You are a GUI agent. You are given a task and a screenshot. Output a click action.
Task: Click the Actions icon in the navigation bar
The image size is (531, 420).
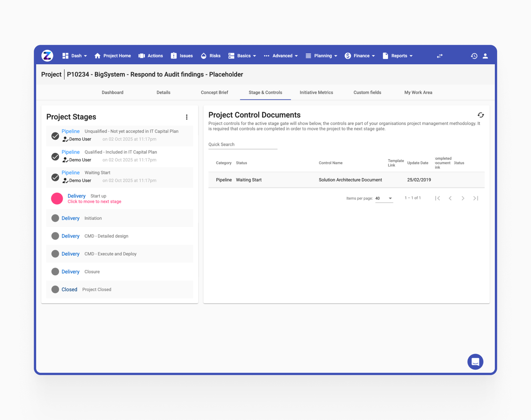142,56
